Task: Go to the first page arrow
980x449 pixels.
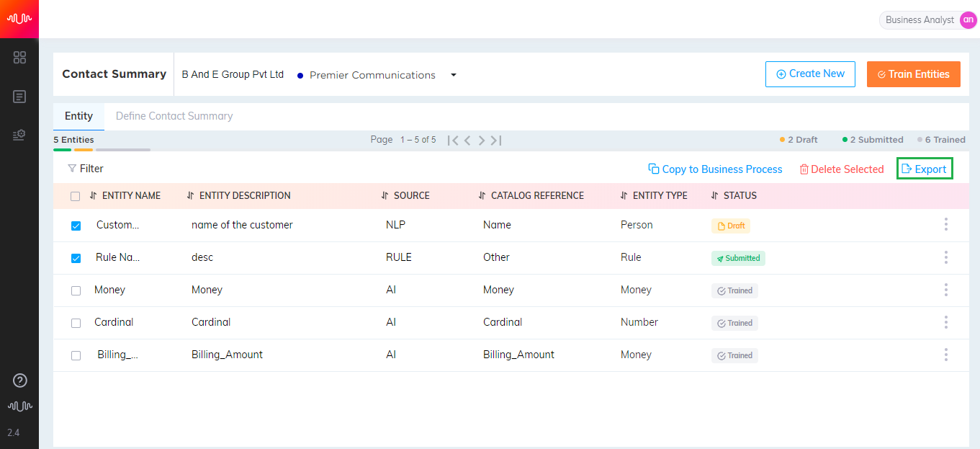Action: tap(453, 140)
